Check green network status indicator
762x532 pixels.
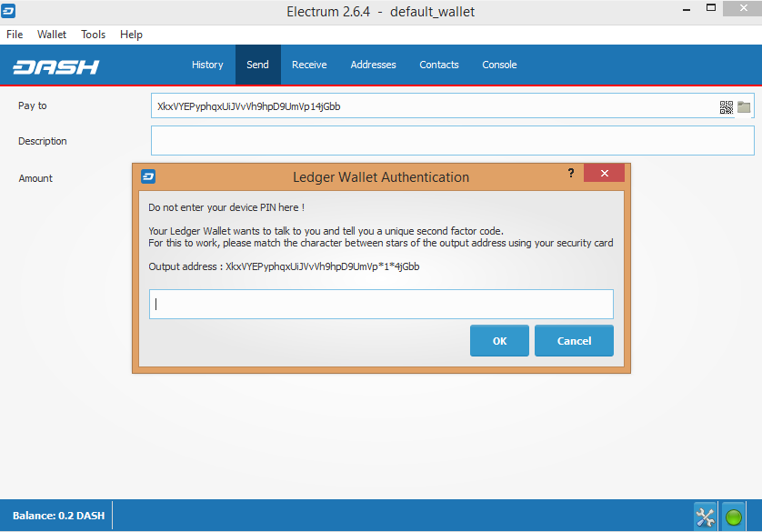pos(733,517)
